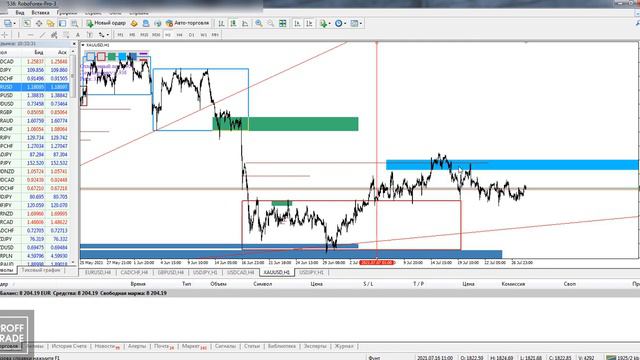Switch to EURUSD,H4 chart tab
This screenshot has width=640, height=360.
tap(98, 272)
